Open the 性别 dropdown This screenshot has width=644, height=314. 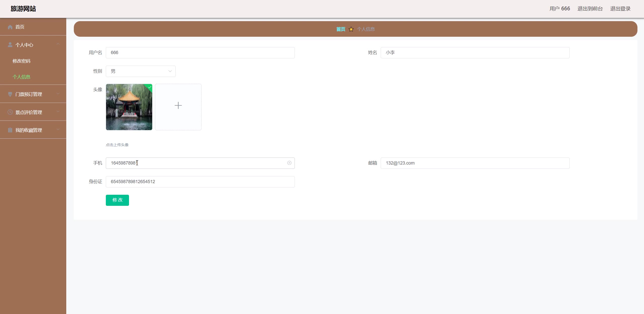coord(141,71)
